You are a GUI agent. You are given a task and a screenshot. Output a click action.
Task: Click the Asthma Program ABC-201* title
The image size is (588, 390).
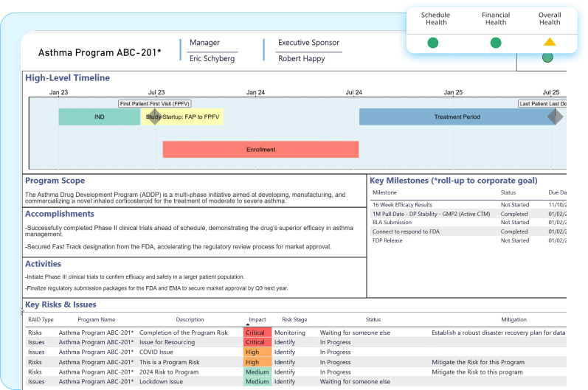click(100, 53)
